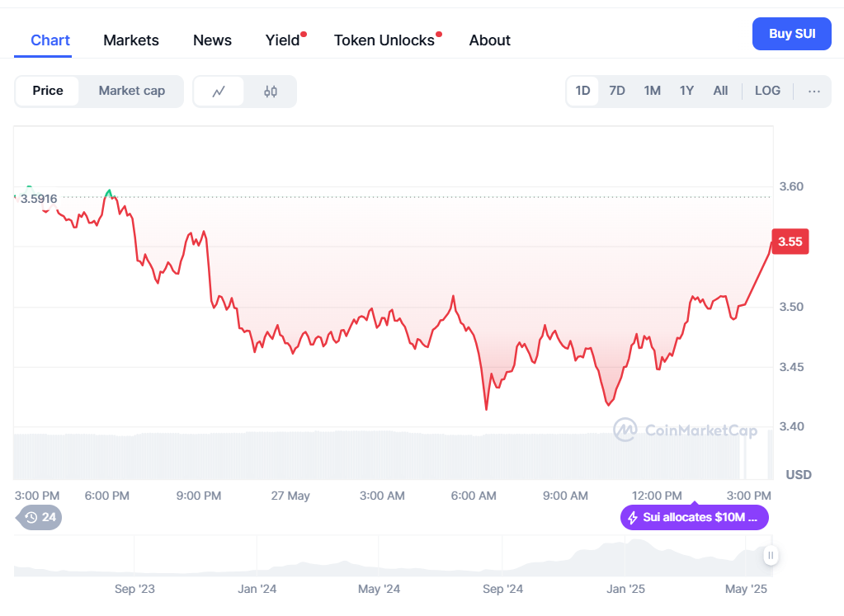Screen dimensions: 844x616
Task: Open the Token Unlocks tab
Action: [x=384, y=40]
